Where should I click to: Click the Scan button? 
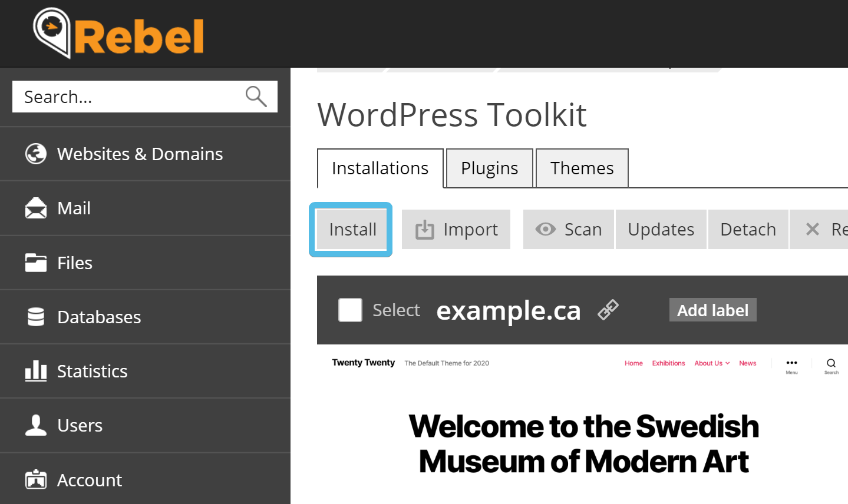coord(569,229)
